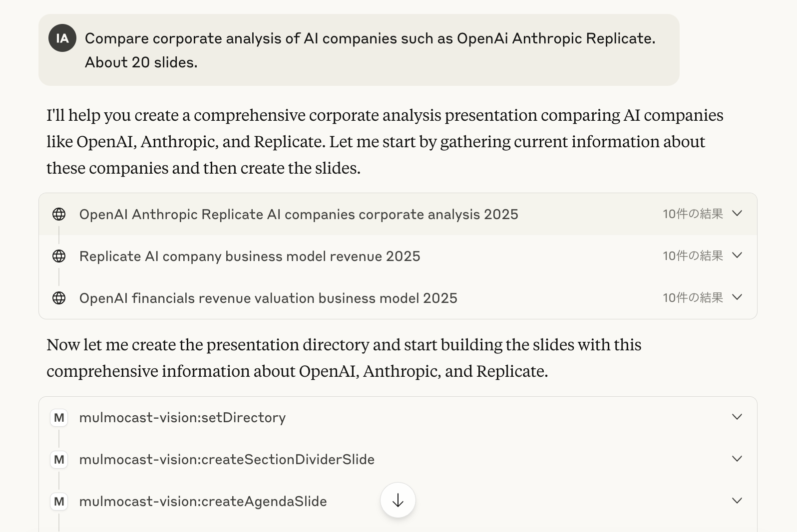
Task: Click the IA user avatar
Action: (x=62, y=38)
